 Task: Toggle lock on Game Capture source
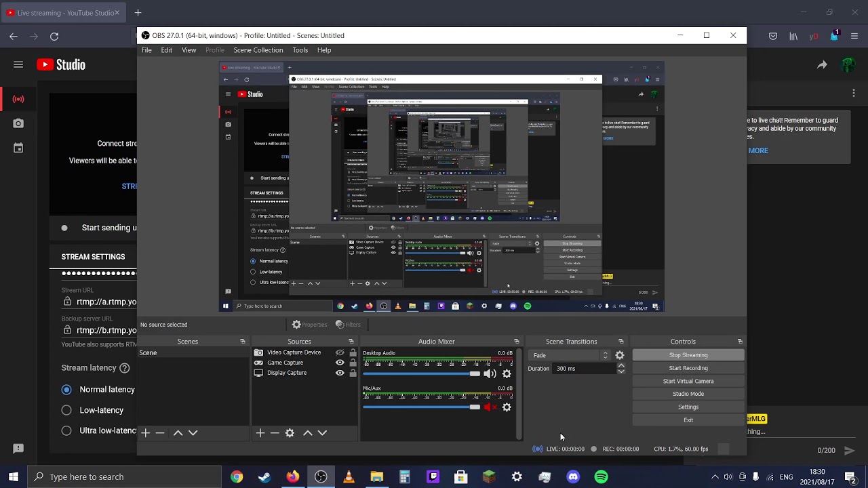click(353, 363)
